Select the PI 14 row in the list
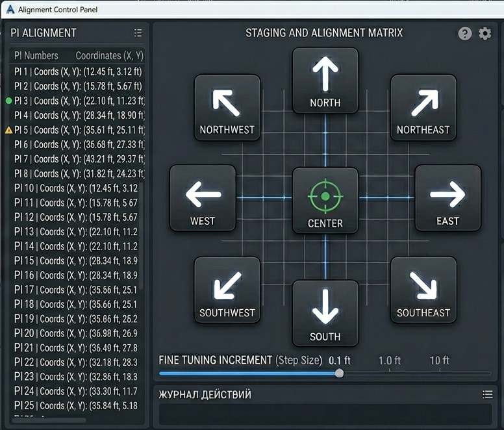 pos(75,246)
